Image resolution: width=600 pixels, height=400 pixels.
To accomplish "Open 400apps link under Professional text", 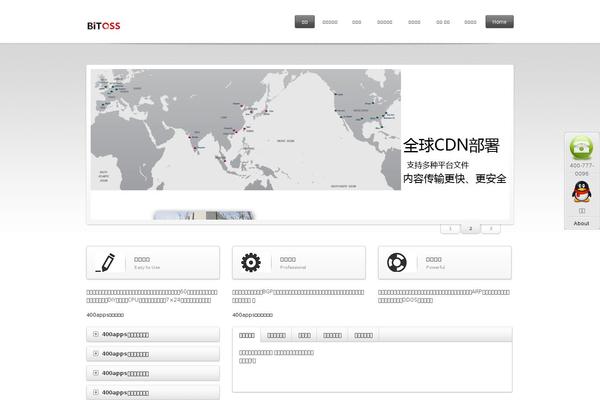I will (x=253, y=315).
